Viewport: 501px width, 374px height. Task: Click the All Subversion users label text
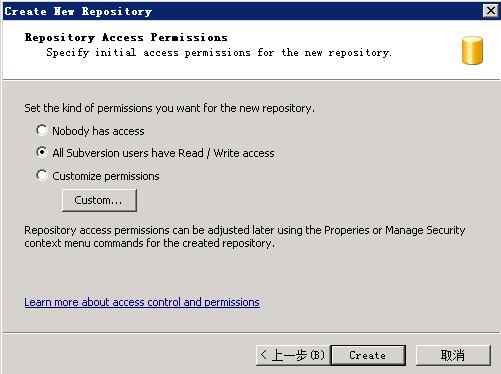[163, 153]
